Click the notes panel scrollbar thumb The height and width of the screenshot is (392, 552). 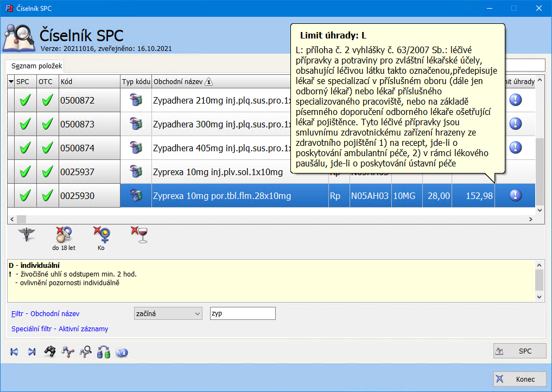pos(540,280)
